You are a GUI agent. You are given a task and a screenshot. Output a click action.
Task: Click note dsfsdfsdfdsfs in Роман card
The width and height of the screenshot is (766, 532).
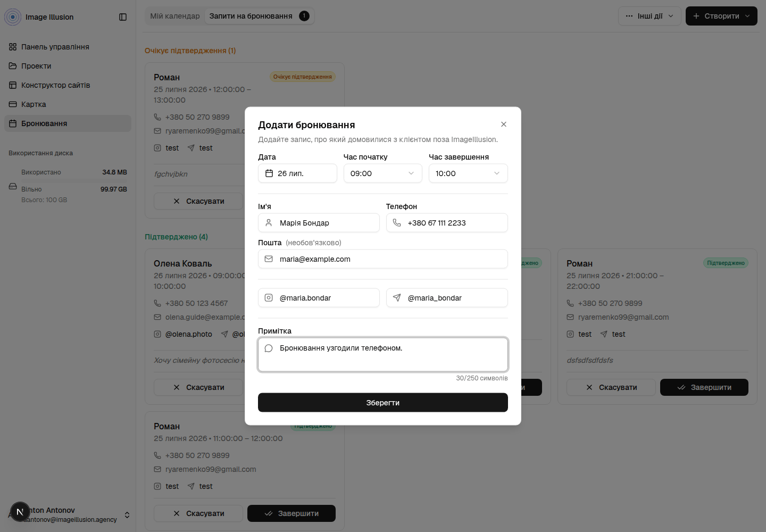tap(590, 360)
